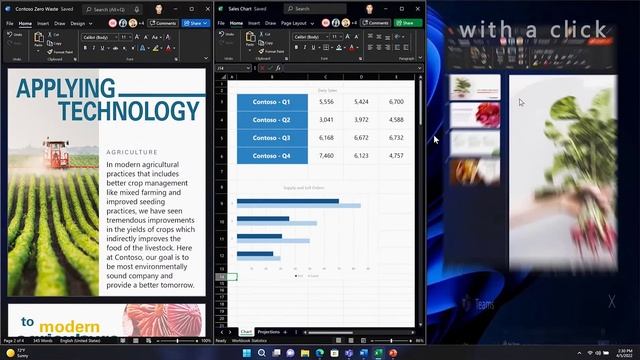640x360 pixels.
Task: Click Excel font color icon
Action: (x=352, y=48)
